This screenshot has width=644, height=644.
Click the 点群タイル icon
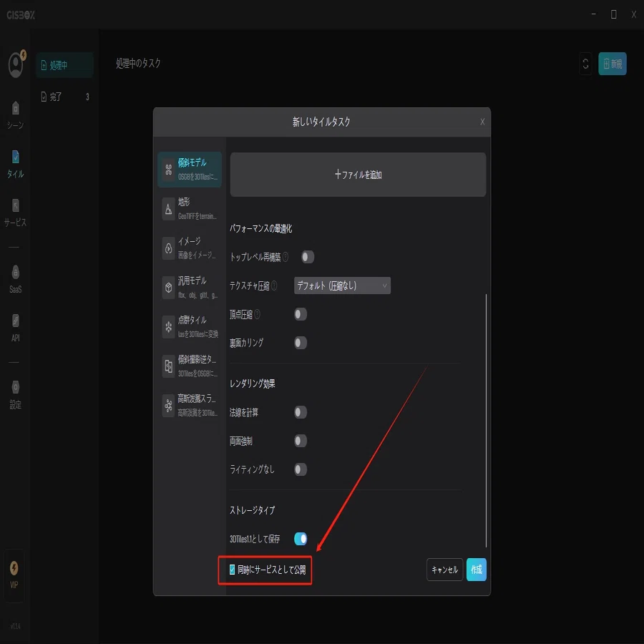point(168,327)
